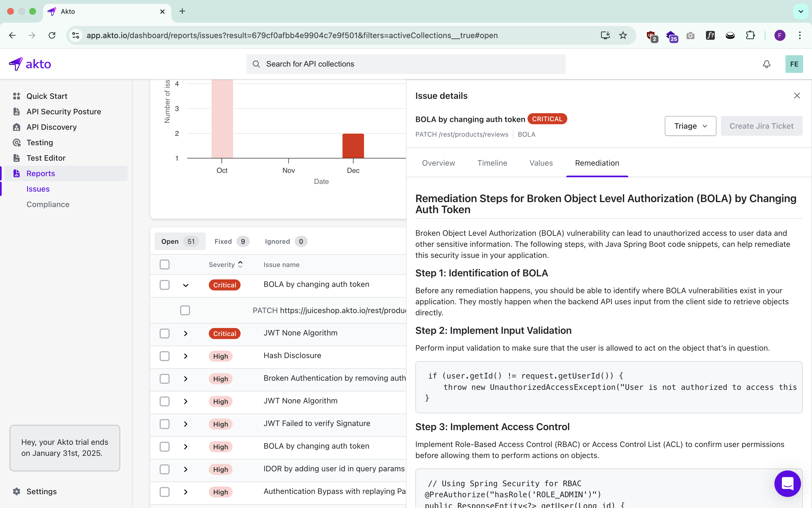The image size is (812, 508).
Task: Collapse the Critical BOLA issue row
Action: pos(186,285)
